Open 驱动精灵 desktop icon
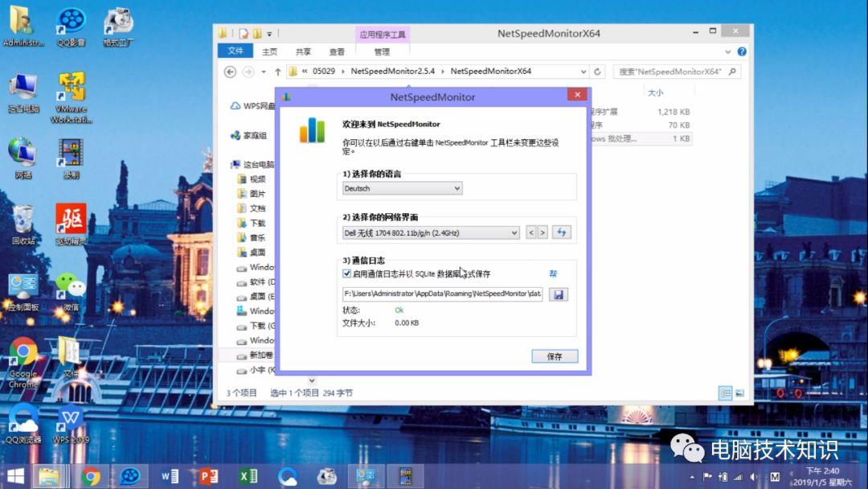The width and height of the screenshot is (868, 489). coord(71,225)
